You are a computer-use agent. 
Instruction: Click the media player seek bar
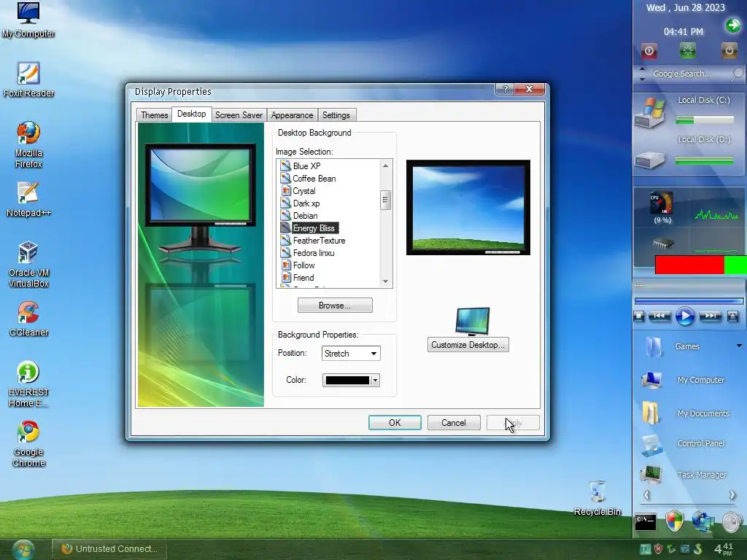click(x=689, y=301)
